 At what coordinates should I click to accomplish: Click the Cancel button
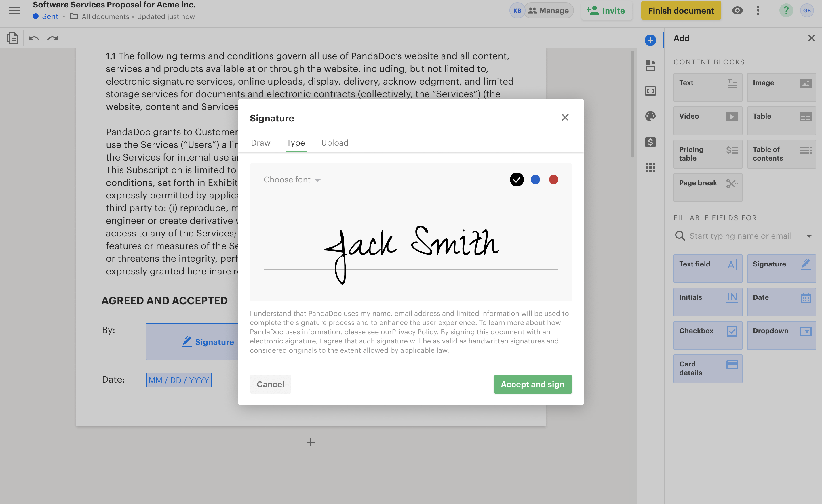click(x=270, y=384)
